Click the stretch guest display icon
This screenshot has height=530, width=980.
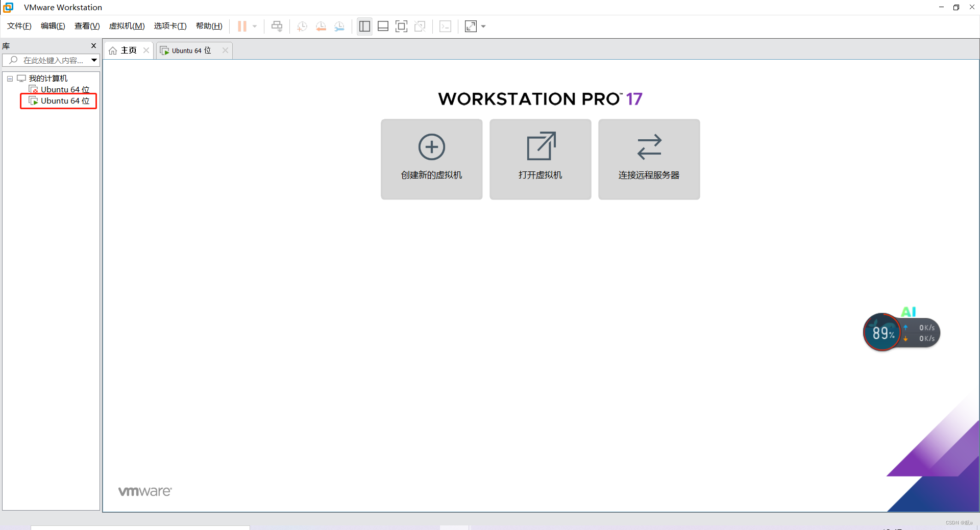coord(471,27)
